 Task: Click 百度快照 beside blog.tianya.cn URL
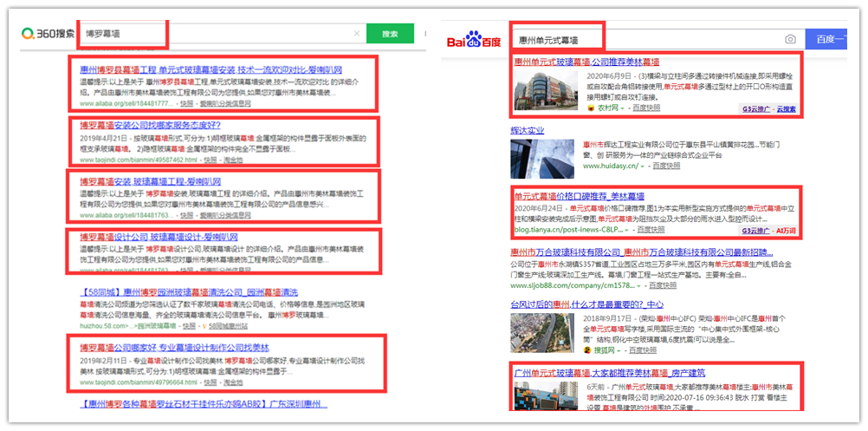651,229
